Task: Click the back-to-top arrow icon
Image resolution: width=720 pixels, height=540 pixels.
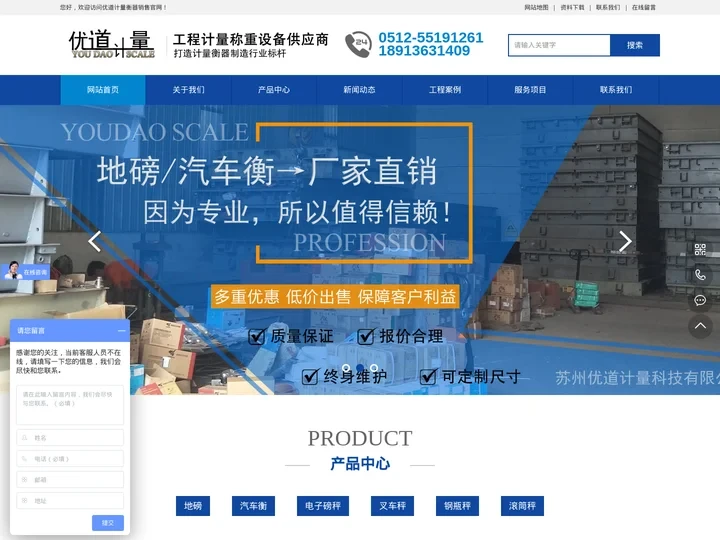Action: (700, 326)
